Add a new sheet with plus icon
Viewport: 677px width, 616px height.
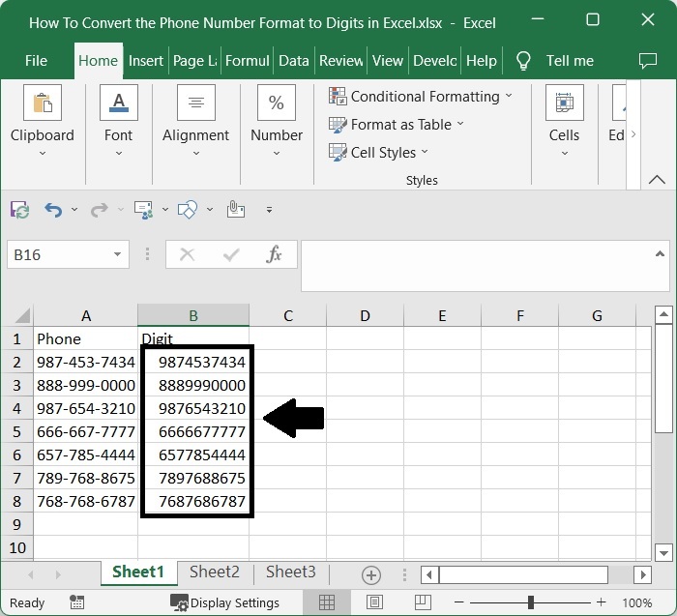click(x=370, y=574)
